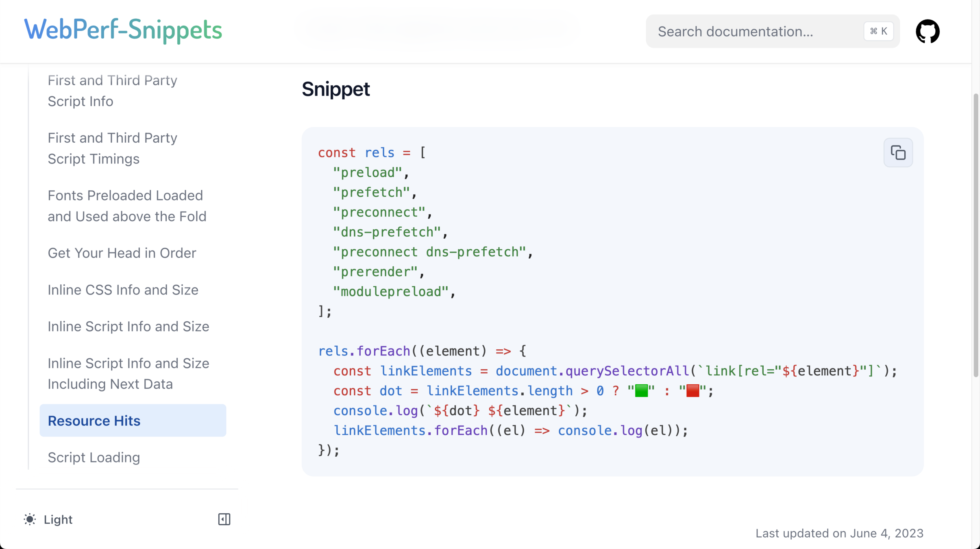The height and width of the screenshot is (549, 980).
Task: Open Inline CSS Info and Size
Action: click(x=123, y=290)
